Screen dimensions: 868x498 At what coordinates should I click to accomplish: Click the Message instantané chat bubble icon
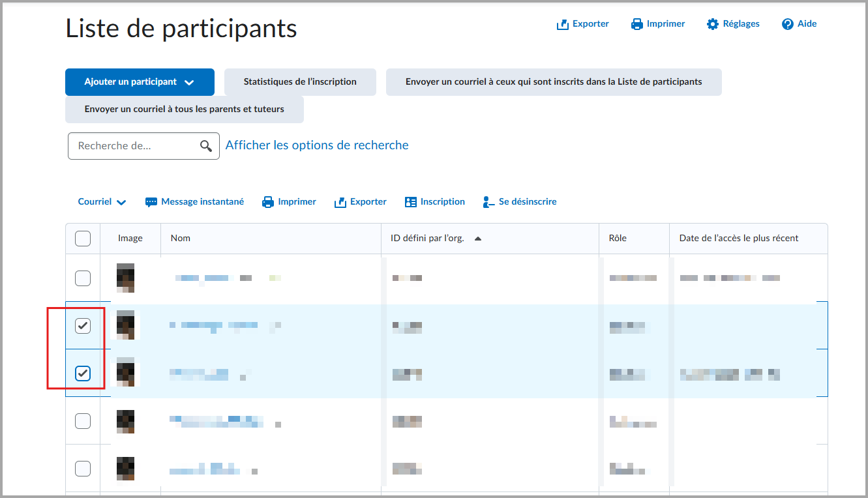(x=151, y=202)
